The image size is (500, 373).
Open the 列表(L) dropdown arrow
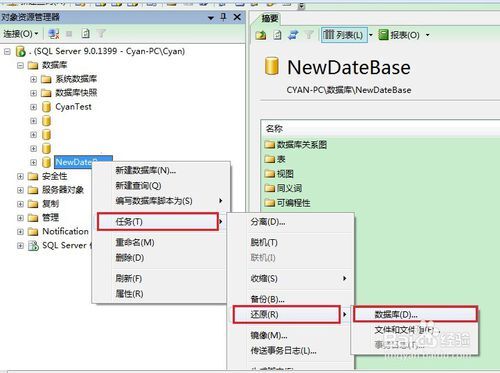coord(371,35)
